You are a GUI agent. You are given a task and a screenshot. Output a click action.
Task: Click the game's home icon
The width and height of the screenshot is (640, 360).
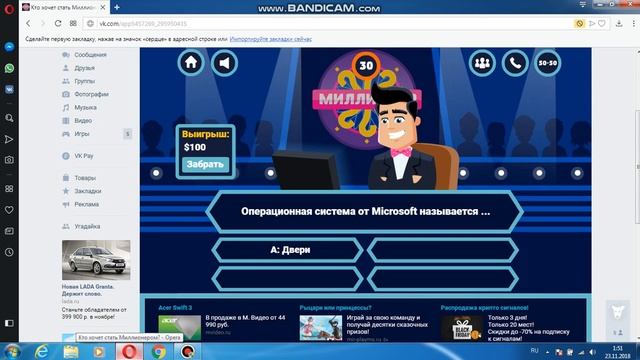pos(191,63)
